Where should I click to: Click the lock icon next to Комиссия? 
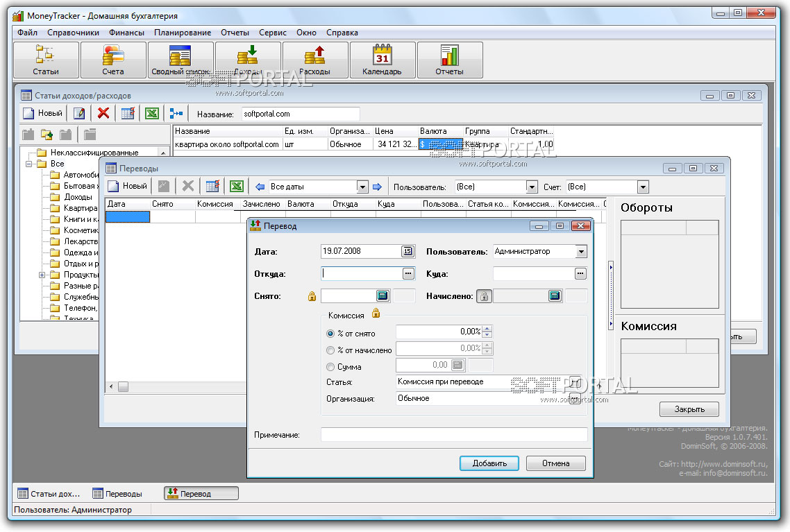[x=376, y=314]
